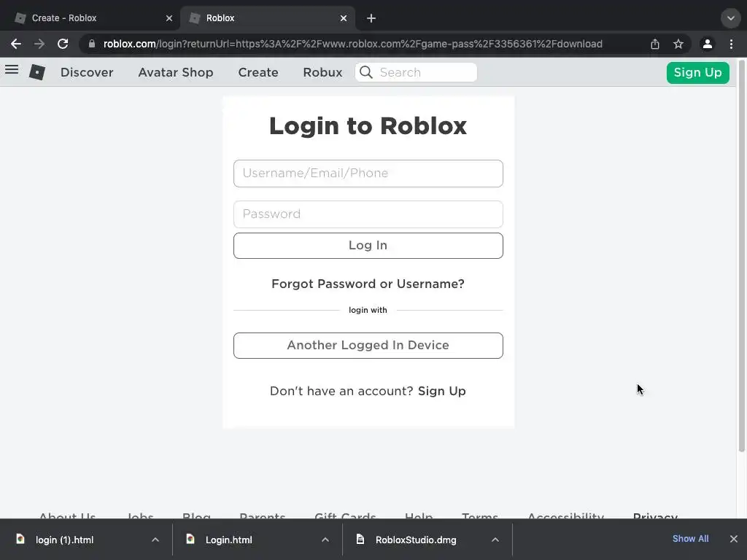This screenshot has width=747, height=560.
Task: Bookmark this page with the star icon
Action: [678, 44]
